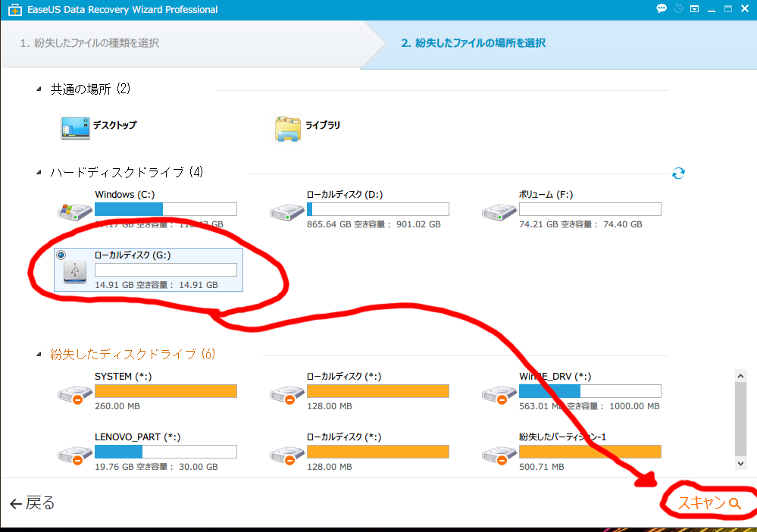
Task: Click the Windows (C:) drive icon
Action: tap(75, 211)
